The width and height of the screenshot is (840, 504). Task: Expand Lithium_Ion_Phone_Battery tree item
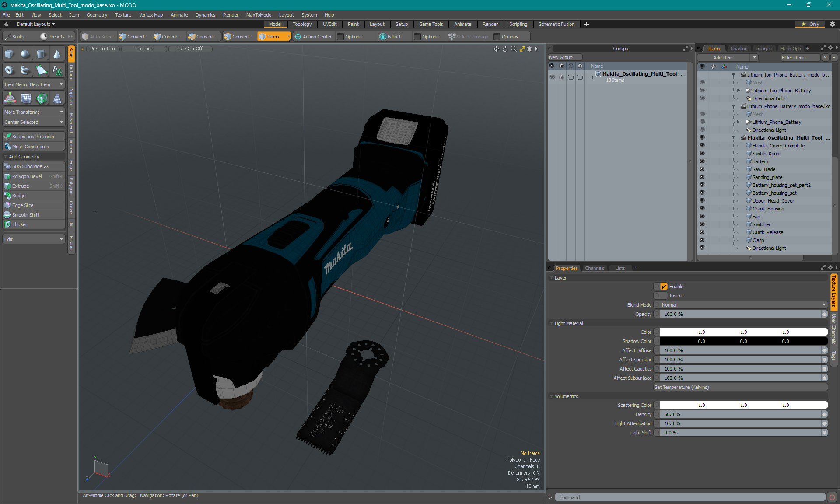point(738,91)
